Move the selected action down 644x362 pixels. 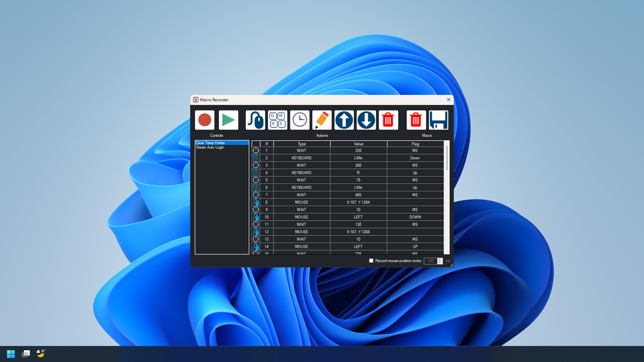coord(366,120)
